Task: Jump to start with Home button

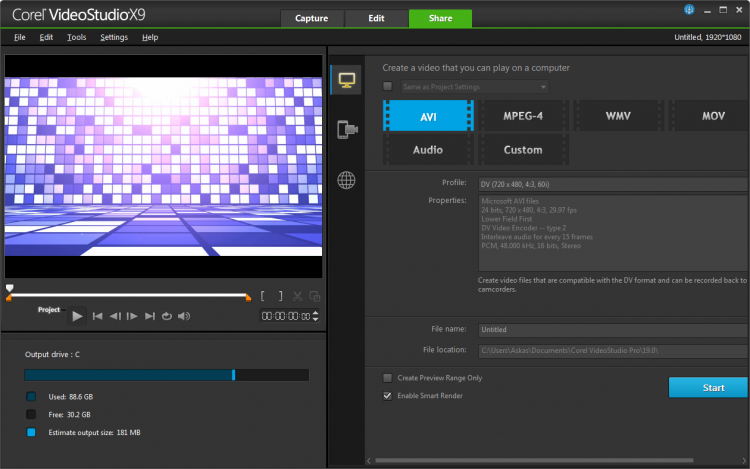Action: click(97, 316)
